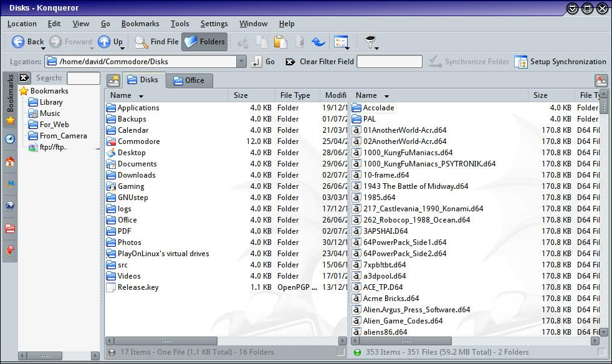Click Name column sort arrow in left pane
The image size is (612, 364).
point(141,96)
